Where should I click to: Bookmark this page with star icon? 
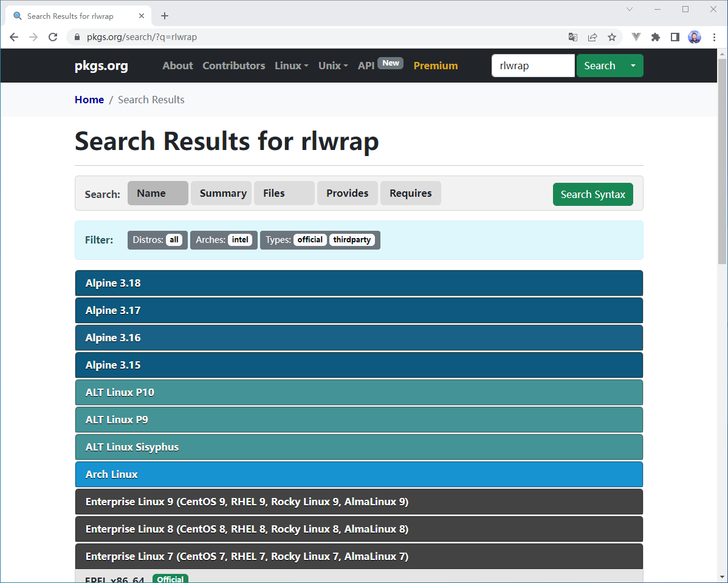(612, 37)
